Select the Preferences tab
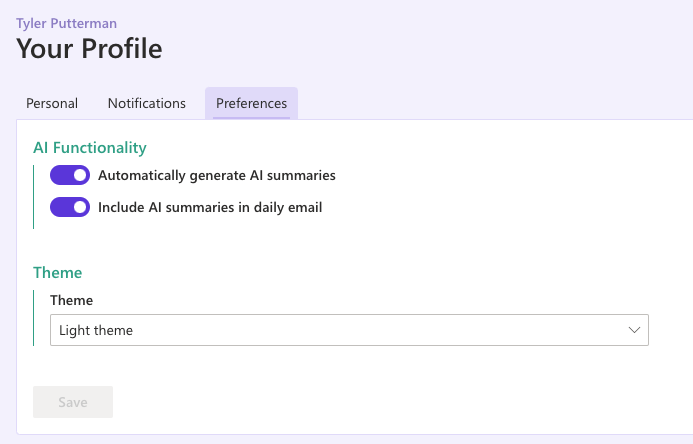 click(x=251, y=103)
